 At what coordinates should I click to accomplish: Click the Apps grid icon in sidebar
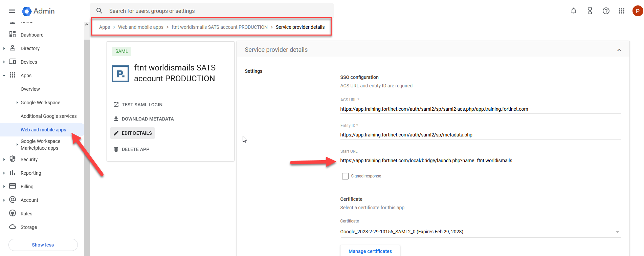pyautogui.click(x=13, y=75)
